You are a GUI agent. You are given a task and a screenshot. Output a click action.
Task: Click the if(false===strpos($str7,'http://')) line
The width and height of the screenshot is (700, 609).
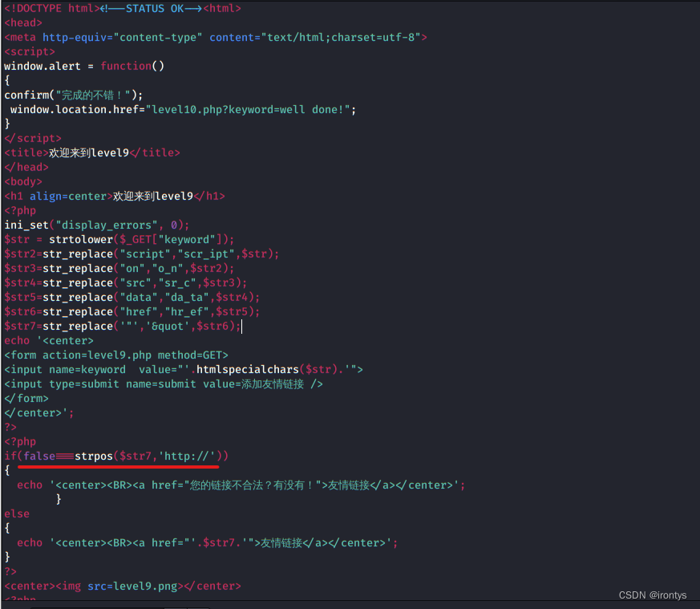click(x=116, y=457)
